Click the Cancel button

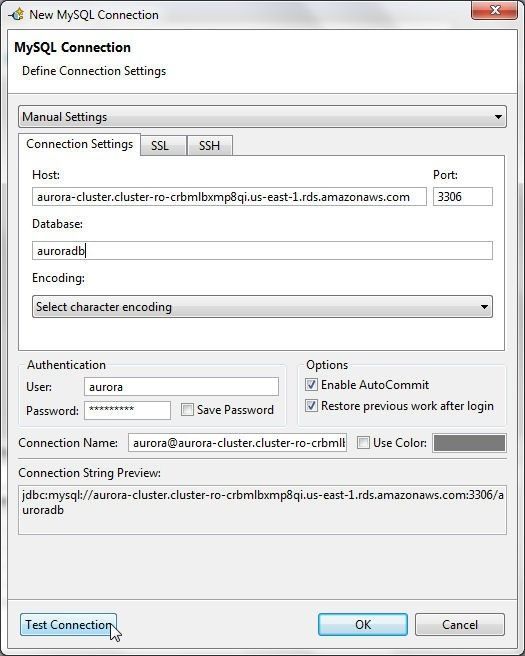(460, 625)
